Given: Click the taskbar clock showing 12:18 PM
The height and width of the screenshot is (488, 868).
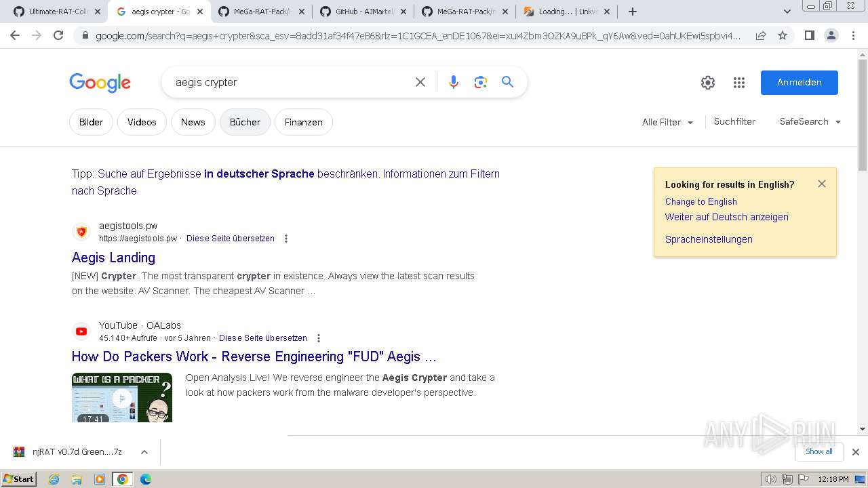Looking at the screenshot, I should (x=833, y=479).
